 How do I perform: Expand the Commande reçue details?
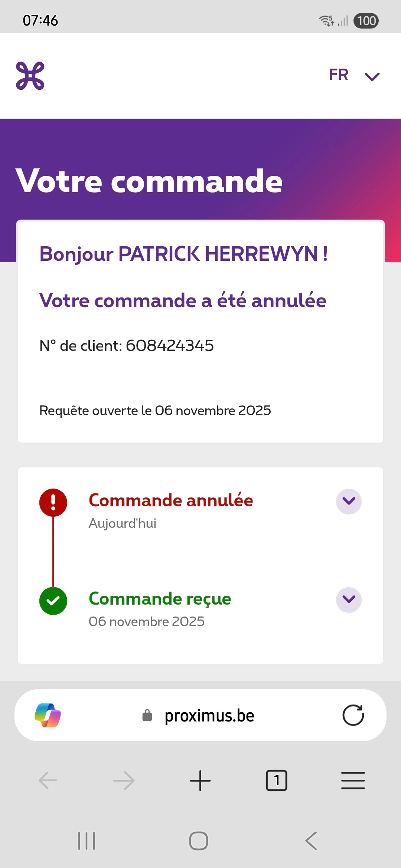(349, 599)
